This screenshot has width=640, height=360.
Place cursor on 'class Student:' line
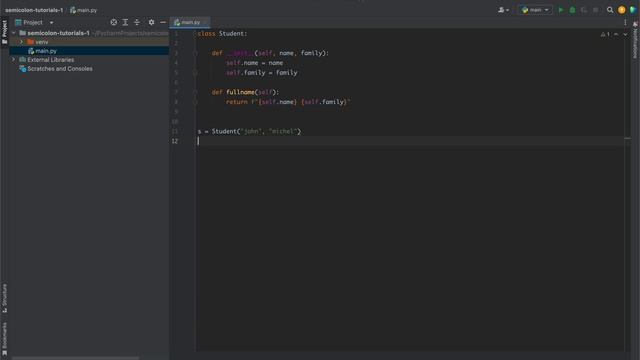tap(222, 33)
